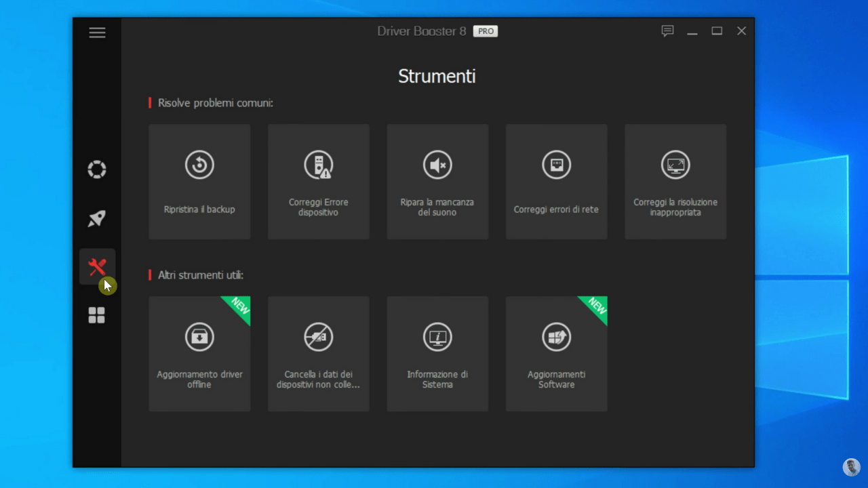Open 'Aggiornamento driver offline' label
Screen dimensions: 868x488
[199, 380]
